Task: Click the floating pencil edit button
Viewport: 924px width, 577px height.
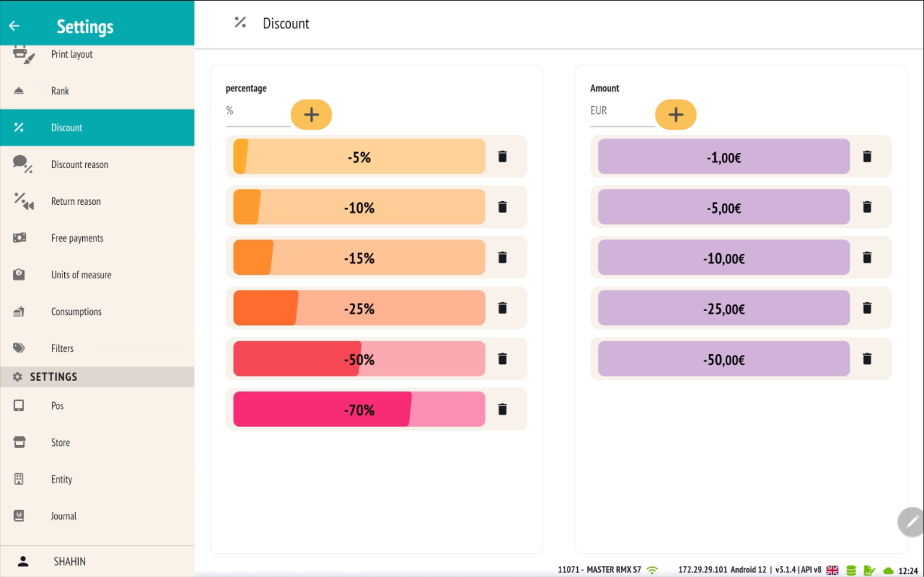Action: click(911, 521)
